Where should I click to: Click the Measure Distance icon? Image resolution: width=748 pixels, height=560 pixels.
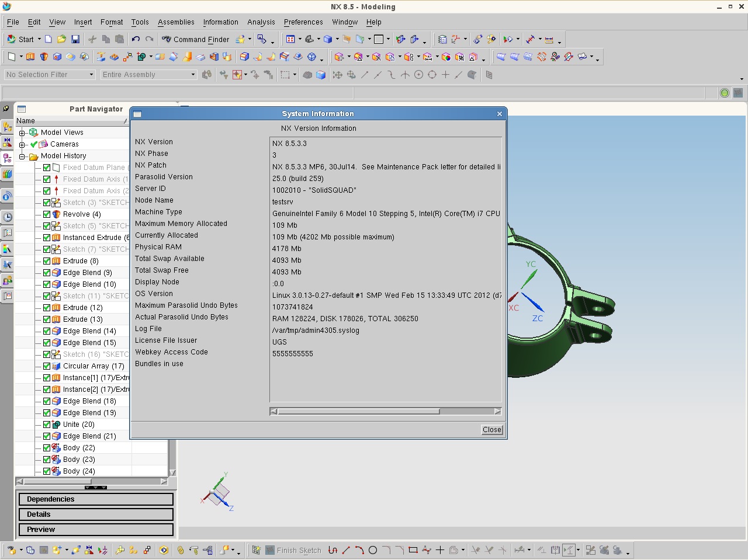[549, 40]
